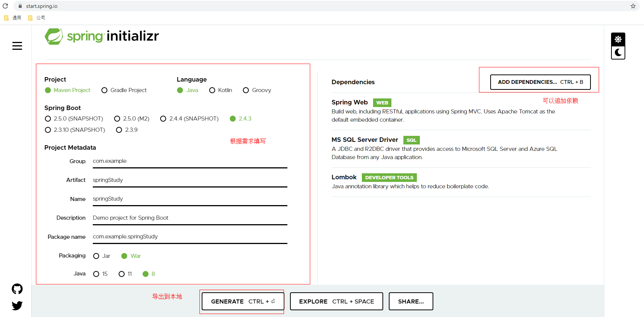The image size is (644, 317).
Task: Select Maven Project option
Action: [68, 90]
